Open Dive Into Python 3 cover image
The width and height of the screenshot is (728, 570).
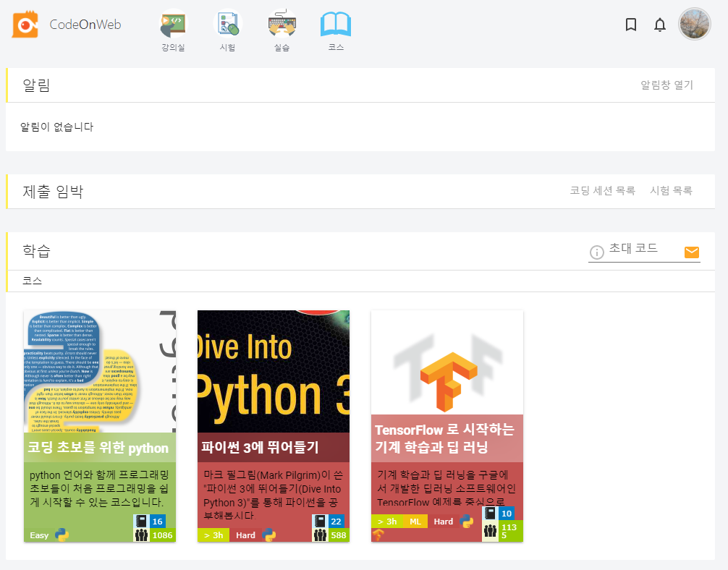point(274,372)
